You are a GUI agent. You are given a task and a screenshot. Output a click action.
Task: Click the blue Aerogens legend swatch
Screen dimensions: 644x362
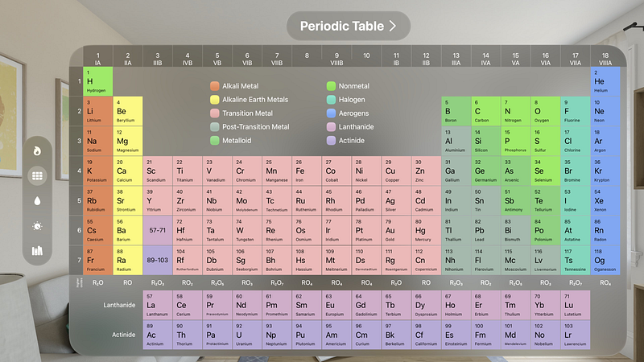(331, 113)
